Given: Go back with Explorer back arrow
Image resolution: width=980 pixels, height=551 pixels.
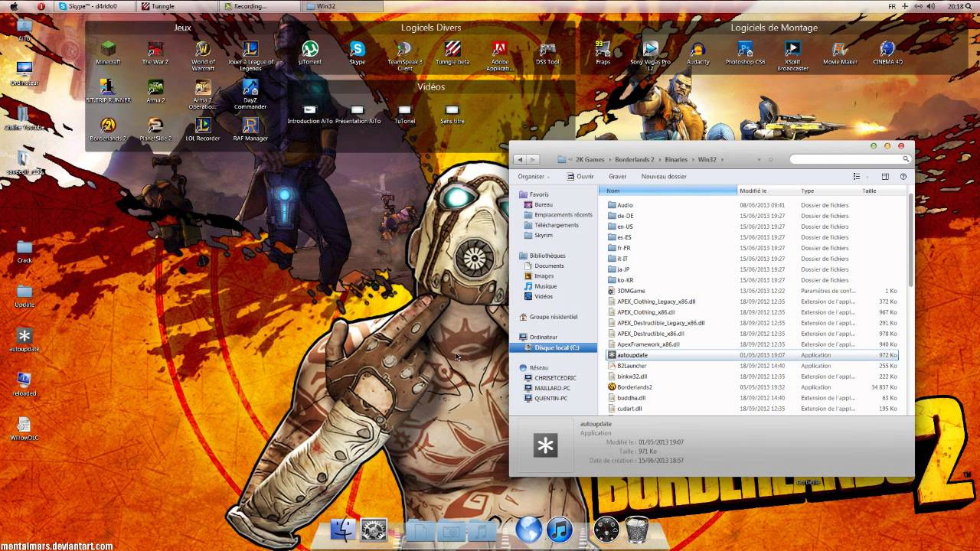Looking at the screenshot, I should click(x=520, y=160).
